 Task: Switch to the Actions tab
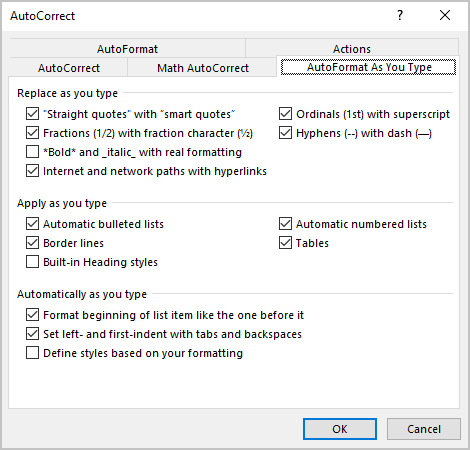352,49
